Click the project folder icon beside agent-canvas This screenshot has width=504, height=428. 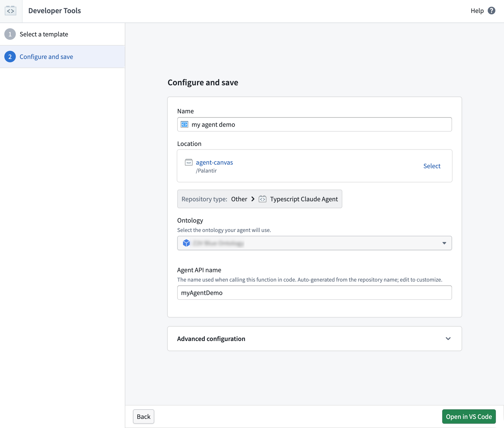(x=189, y=162)
